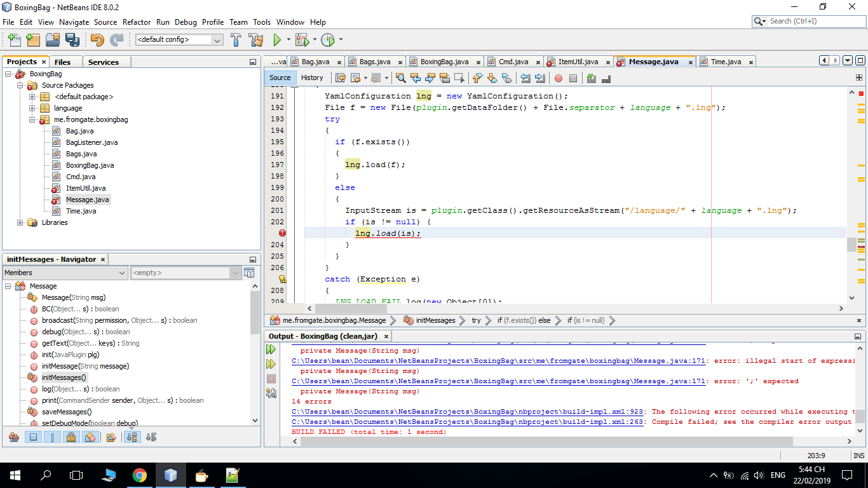Click Clean and Build Project icon
The height and width of the screenshot is (488, 868).
coord(256,39)
